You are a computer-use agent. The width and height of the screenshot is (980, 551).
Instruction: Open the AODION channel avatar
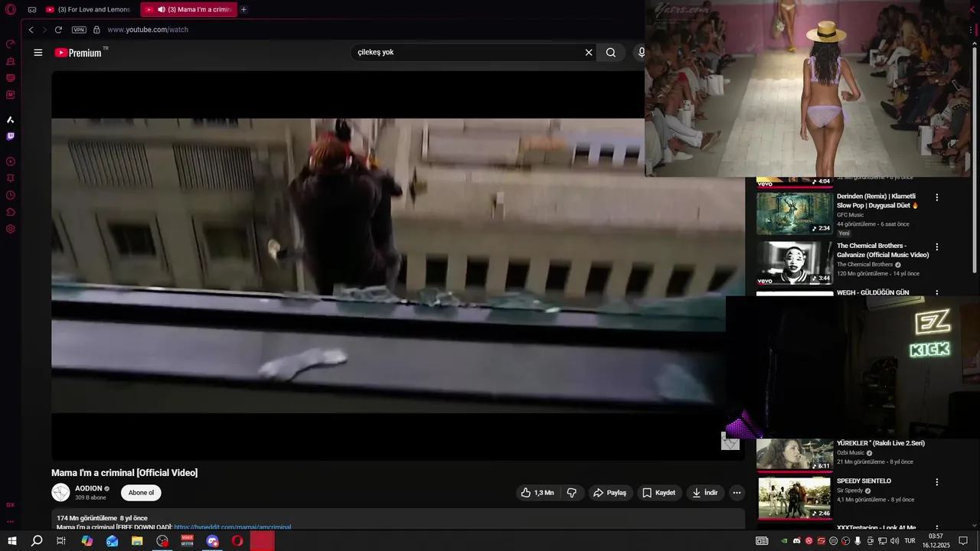(x=60, y=493)
